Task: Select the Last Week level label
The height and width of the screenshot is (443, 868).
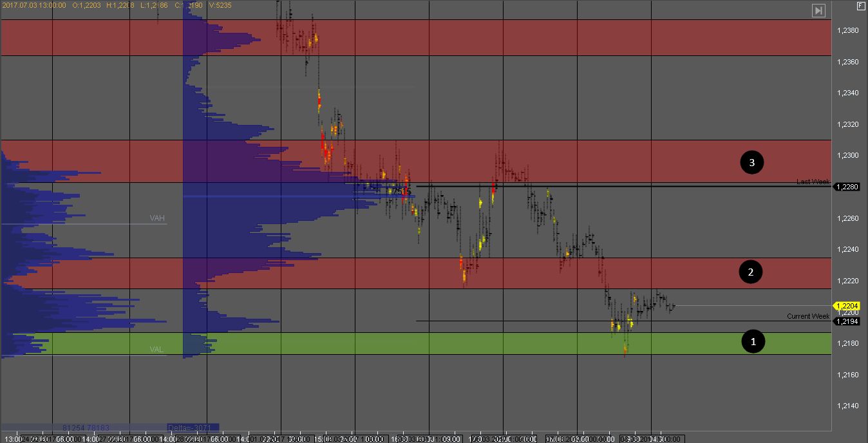Action: (x=813, y=182)
